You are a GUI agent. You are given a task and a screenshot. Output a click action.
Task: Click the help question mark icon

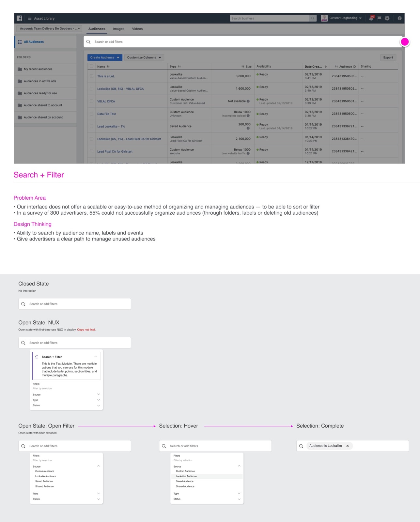tap(399, 18)
